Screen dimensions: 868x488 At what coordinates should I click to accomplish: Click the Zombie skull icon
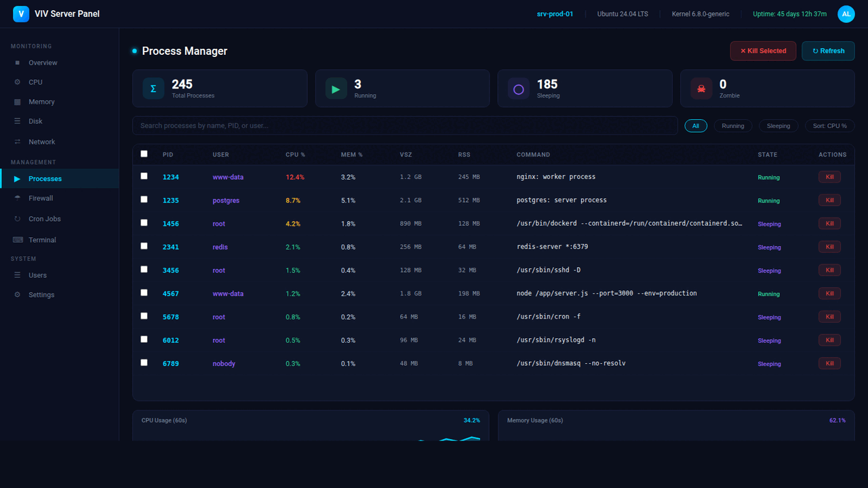click(701, 89)
